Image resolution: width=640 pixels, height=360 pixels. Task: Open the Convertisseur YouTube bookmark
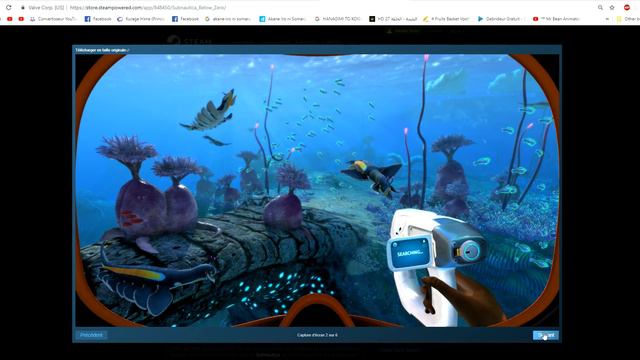53,19
